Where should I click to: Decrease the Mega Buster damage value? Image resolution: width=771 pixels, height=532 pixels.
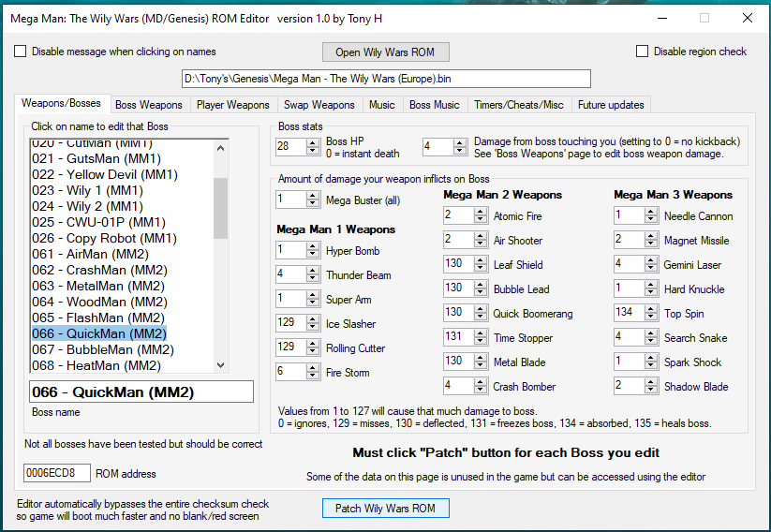pyautogui.click(x=313, y=203)
